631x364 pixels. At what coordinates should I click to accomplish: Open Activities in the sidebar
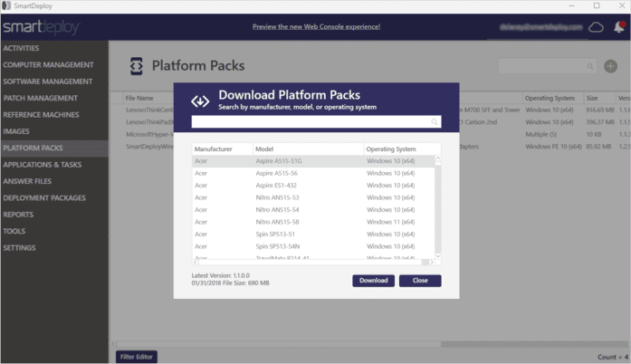point(21,48)
